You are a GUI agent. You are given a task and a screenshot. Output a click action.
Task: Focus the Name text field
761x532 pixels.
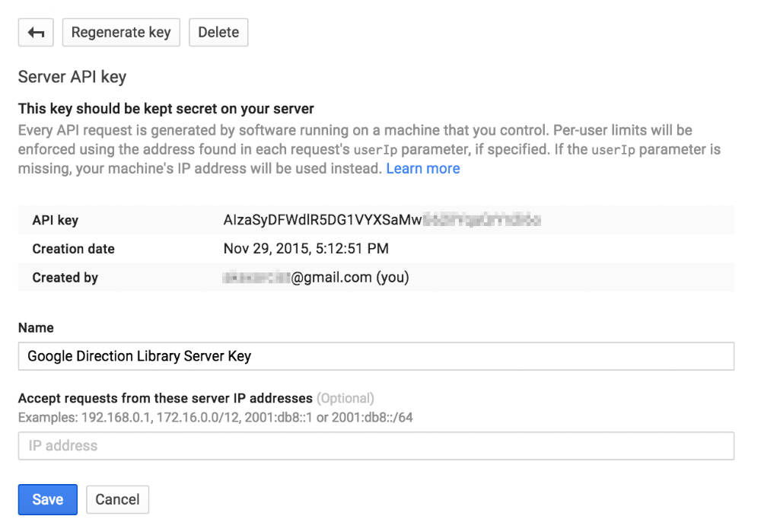click(x=376, y=355)
